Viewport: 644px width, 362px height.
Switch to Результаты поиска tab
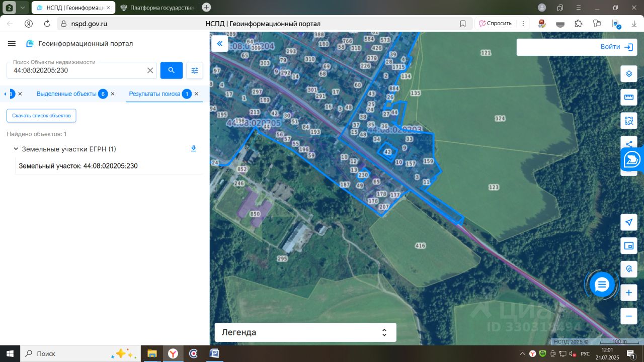coord(154,94)
